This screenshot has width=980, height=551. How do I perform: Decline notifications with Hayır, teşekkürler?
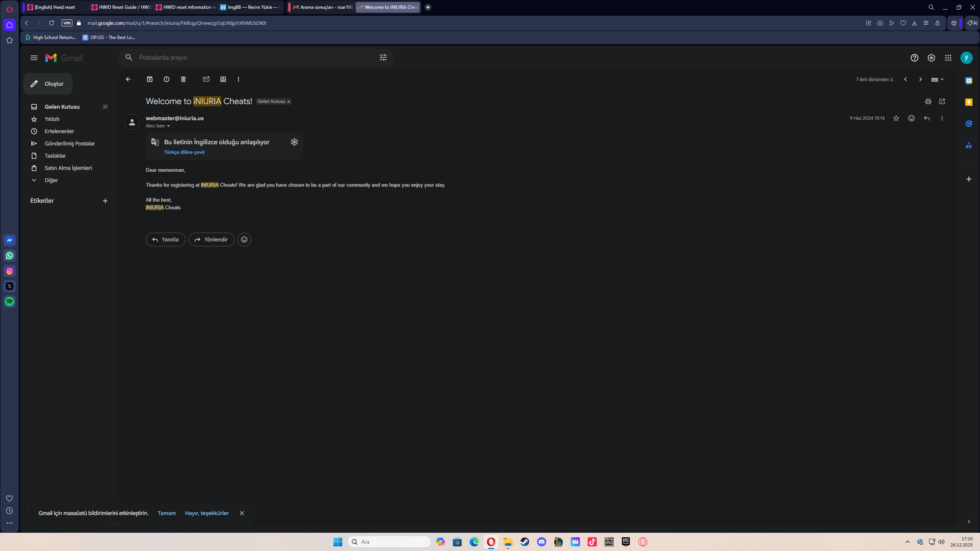pos(207,513)
